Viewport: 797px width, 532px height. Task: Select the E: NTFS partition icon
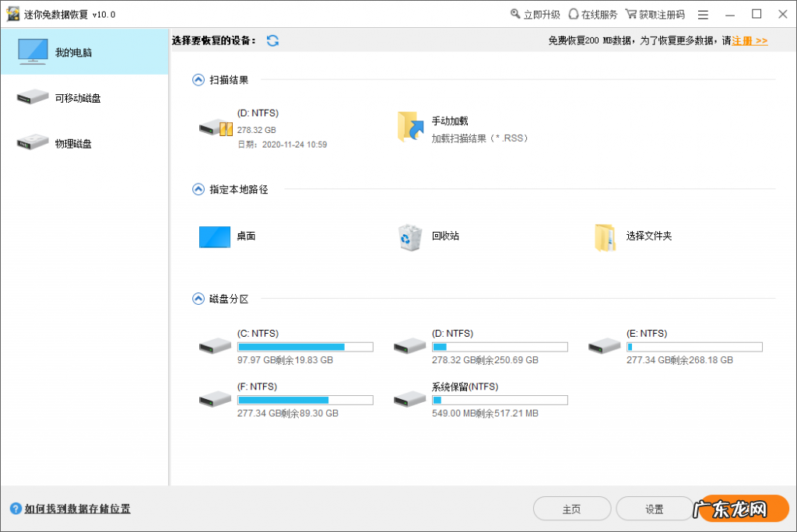(x=605, y=346)
